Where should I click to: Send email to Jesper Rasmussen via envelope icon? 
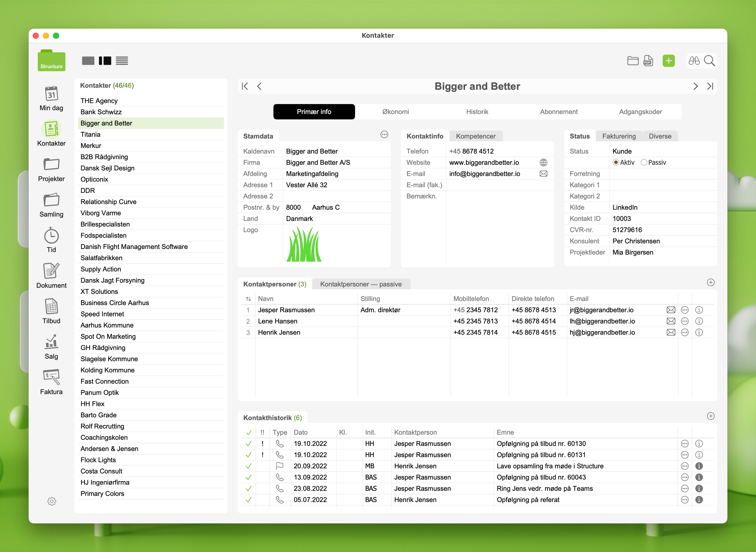click(671, 310)
